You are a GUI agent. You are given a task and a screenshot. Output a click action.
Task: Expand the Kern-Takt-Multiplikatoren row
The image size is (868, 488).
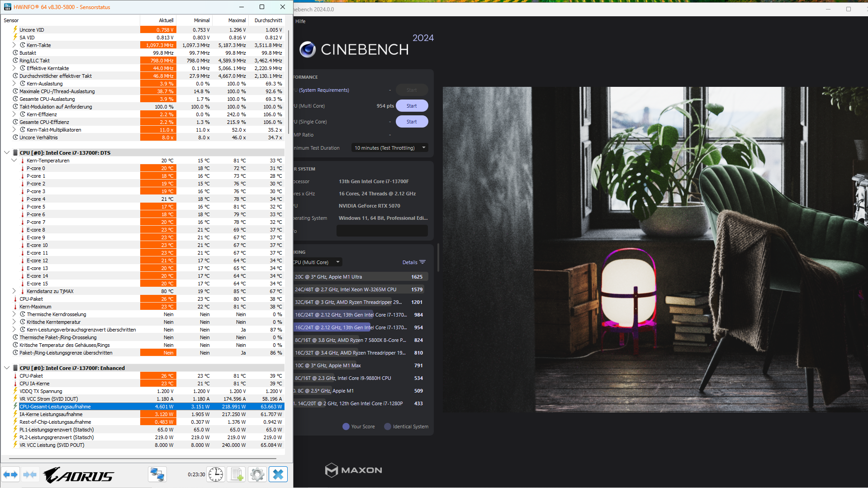click(x=14, y=130)
